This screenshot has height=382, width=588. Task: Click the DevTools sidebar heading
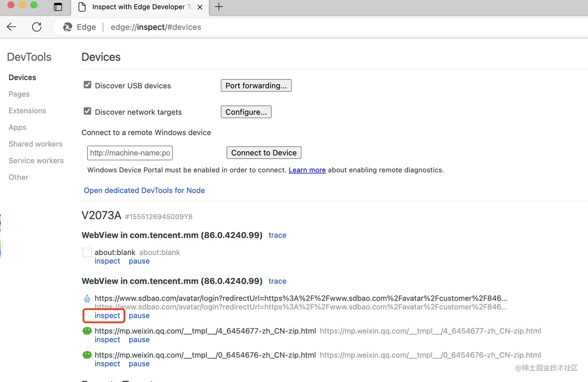click(x=29, y=57)
